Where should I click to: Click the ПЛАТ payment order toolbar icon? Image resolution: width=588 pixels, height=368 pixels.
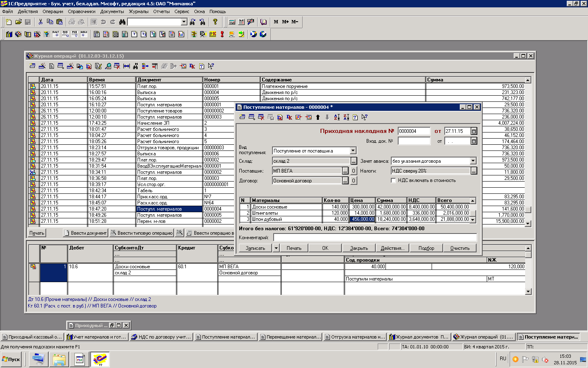coord(56,34)
